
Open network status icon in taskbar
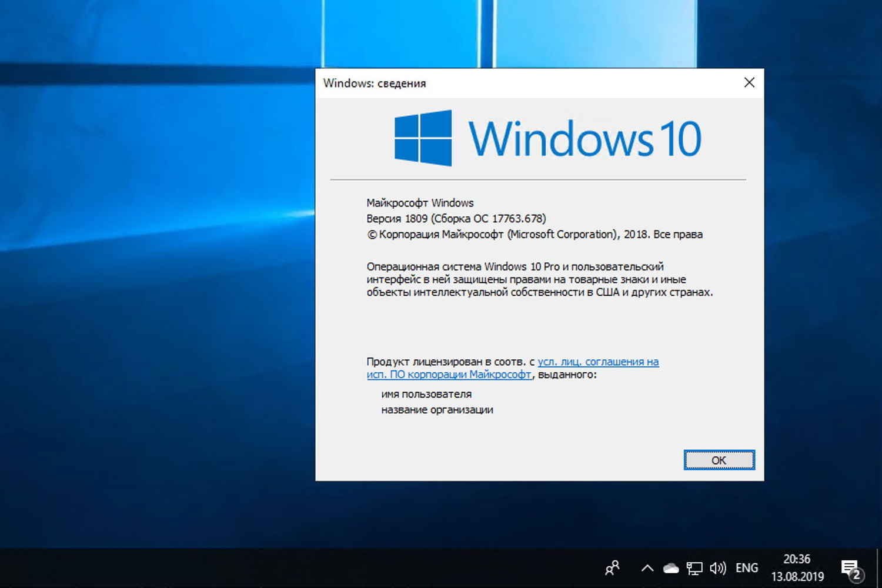point(694,568)
